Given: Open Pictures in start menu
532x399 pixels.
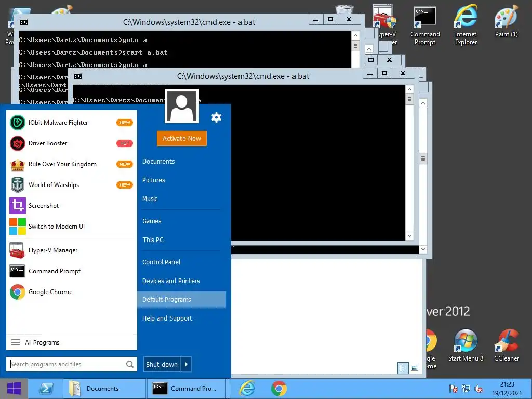Looking at the screenshot, I should pyautogui.click(x=153, y=180).
